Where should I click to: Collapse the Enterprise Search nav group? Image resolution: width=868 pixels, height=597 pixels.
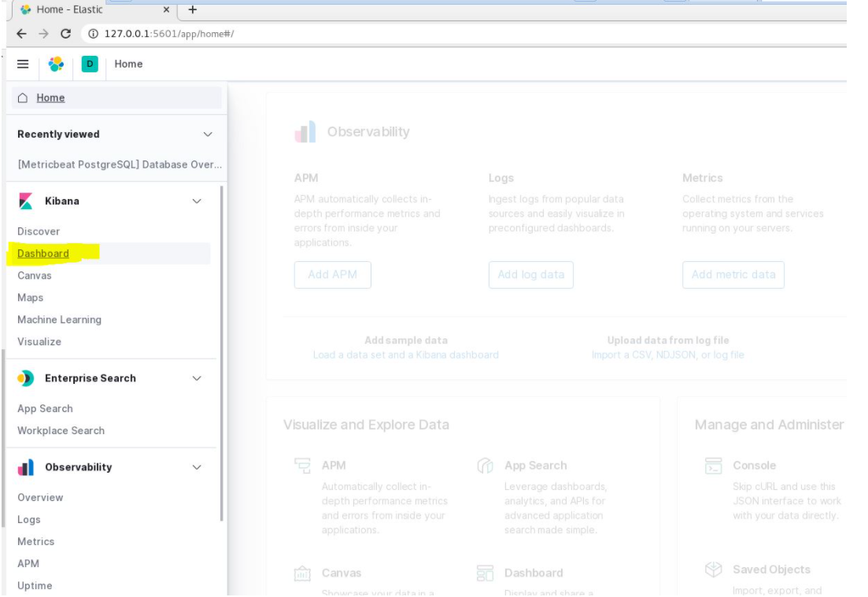coord(197,378)
